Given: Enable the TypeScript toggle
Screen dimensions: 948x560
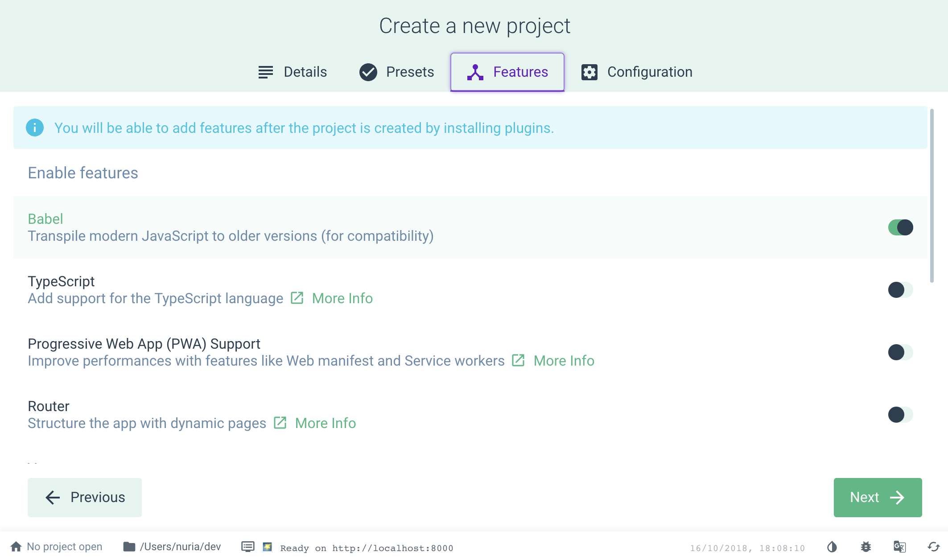Looking at the screenshot, I should point(900,290).
